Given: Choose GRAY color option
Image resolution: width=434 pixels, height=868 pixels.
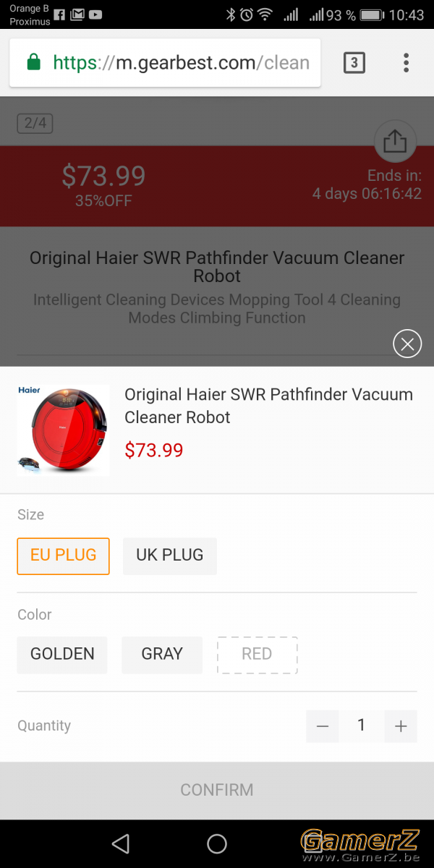Looking at the screenshot, I should tap(162, 655).
